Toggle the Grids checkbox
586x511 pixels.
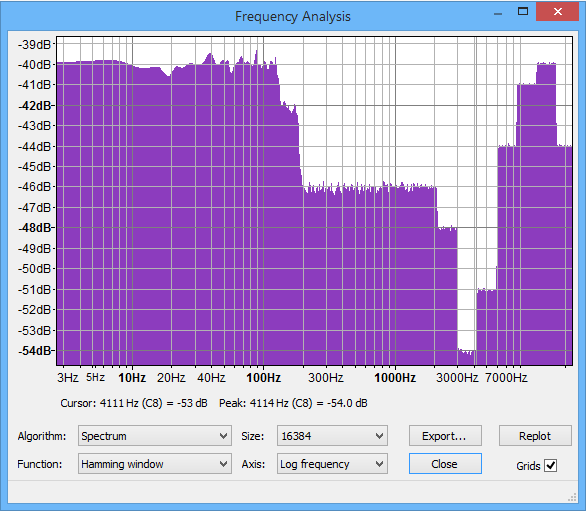[551, 465]
